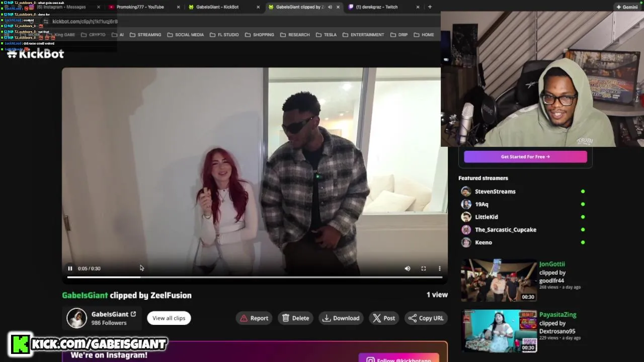Viewport: 644px width, 362px height.
Task: Click the LittleKid avatar icon
Action: click(x=466, y=217)
